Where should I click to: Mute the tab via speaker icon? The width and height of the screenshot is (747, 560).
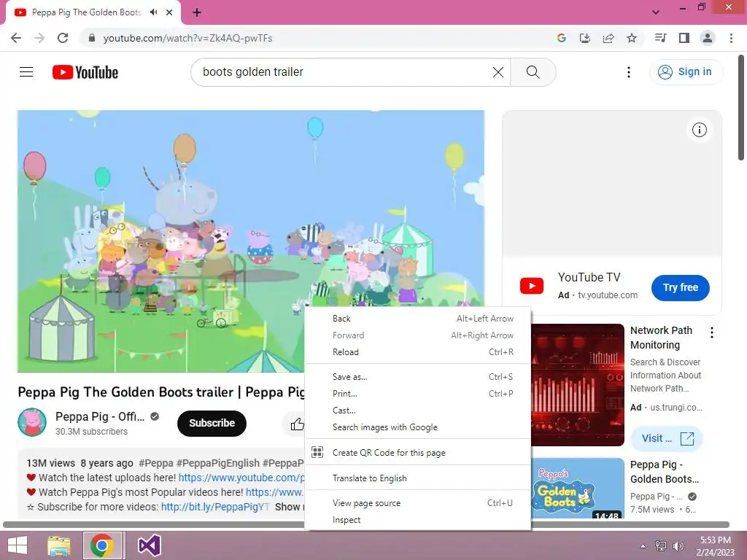pyautogui.click(x=153, y=12)
